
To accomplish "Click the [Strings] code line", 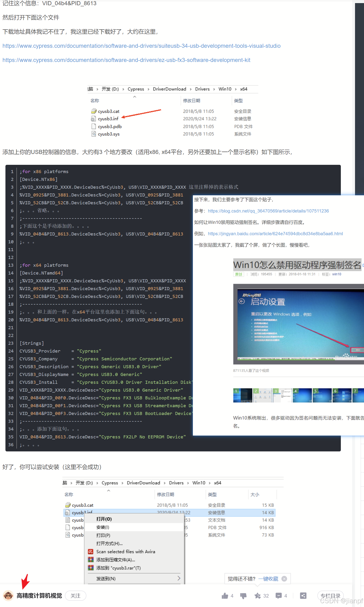I will pos(32,343).
